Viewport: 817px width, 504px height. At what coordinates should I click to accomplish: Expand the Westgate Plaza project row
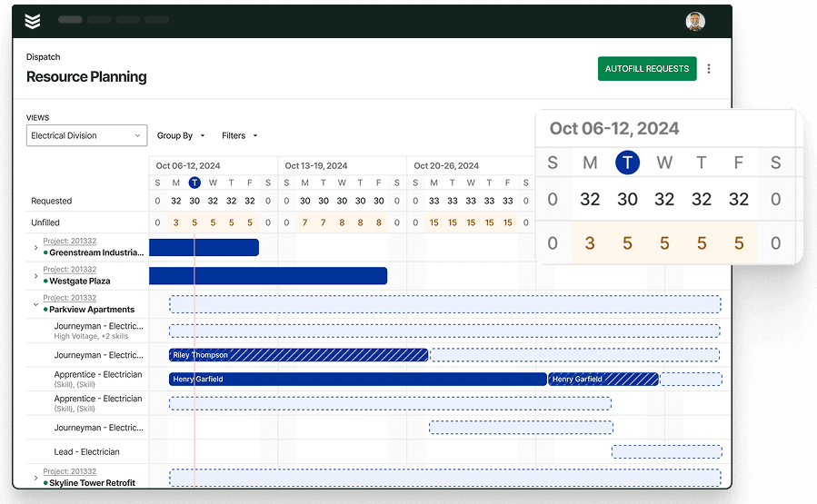point(35,276)
